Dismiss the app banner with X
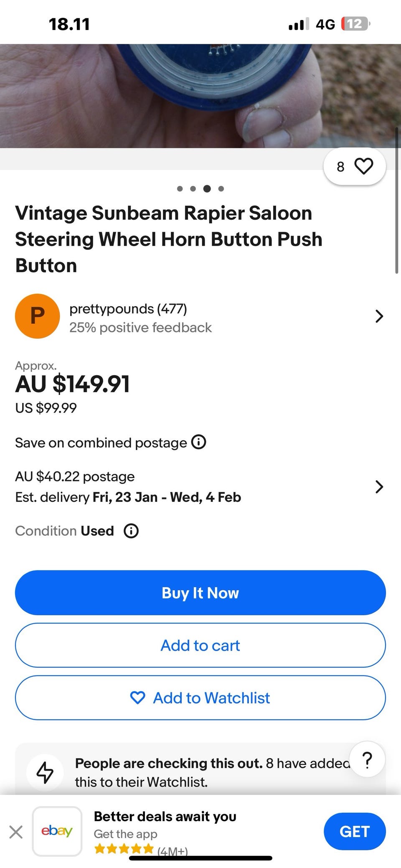 click(x=16, y=832)
